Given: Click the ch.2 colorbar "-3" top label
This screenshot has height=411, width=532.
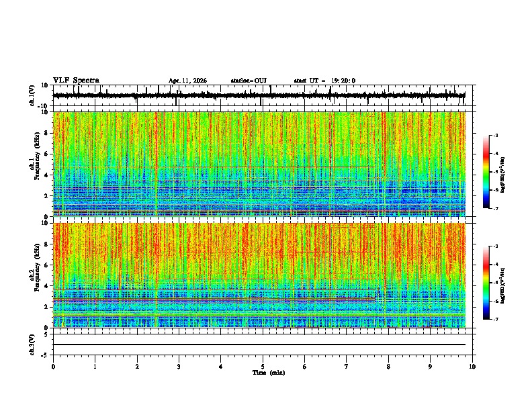Looking at the screenshot, I should pyautogui.click(x=496, y=246).
